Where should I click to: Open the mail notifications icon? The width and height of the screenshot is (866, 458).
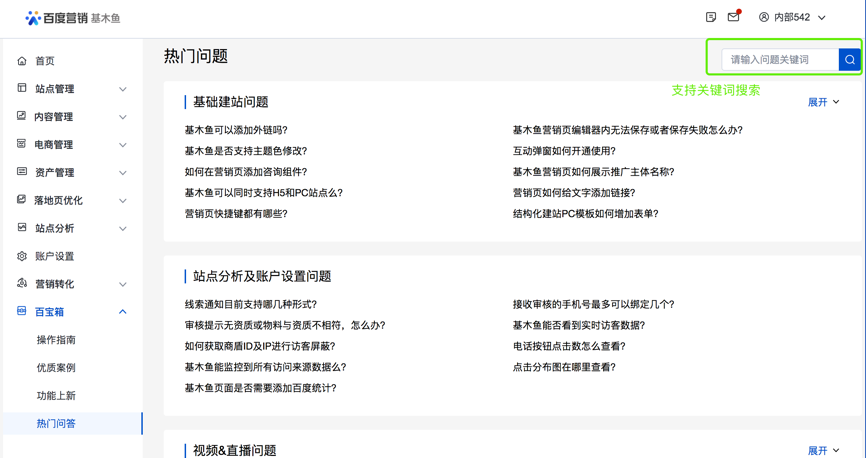(734, 17)
